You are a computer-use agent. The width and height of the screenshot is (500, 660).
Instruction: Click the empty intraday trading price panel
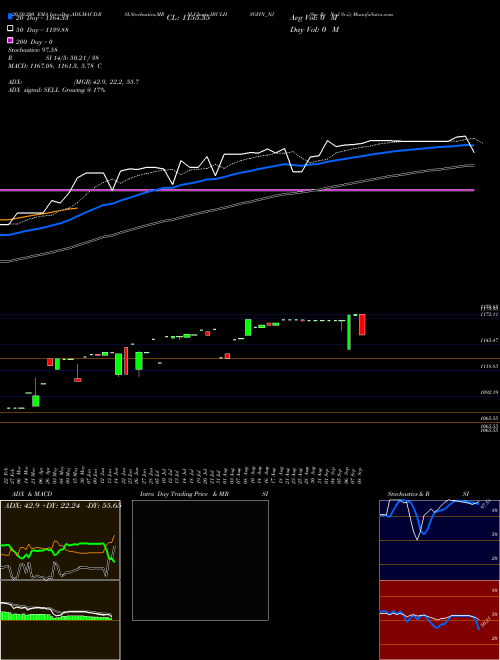click(200, 560)
